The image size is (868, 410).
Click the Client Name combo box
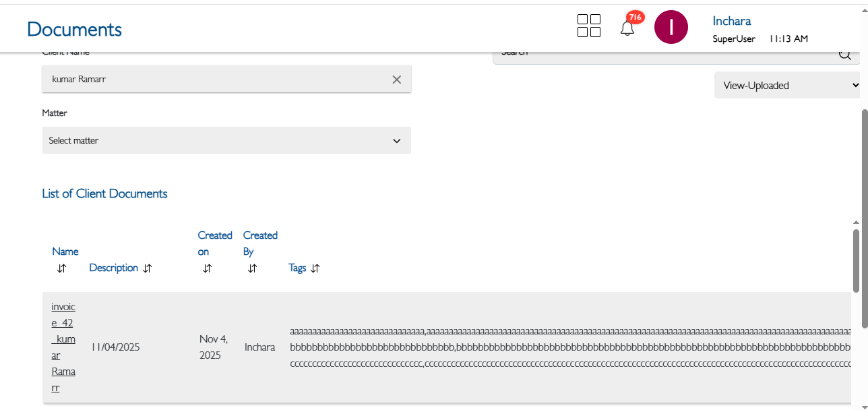216,80
